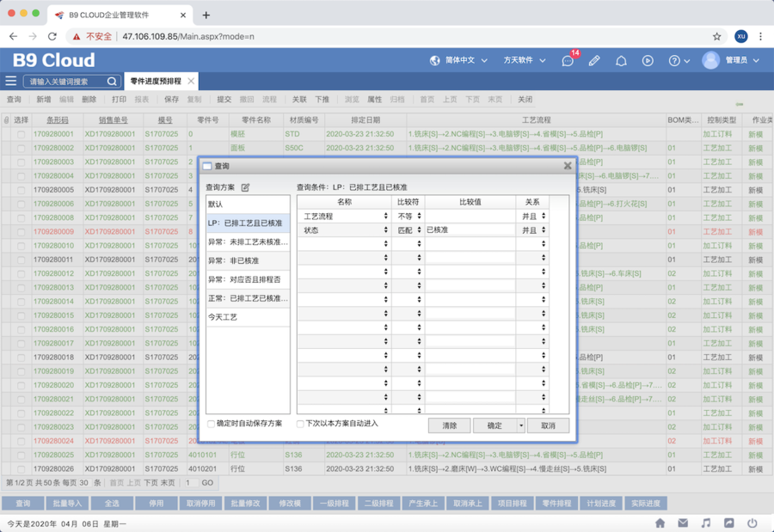This screenshot has height=532, width=774.
Task: Click the search magnifier icon
Action: [112, 82]
